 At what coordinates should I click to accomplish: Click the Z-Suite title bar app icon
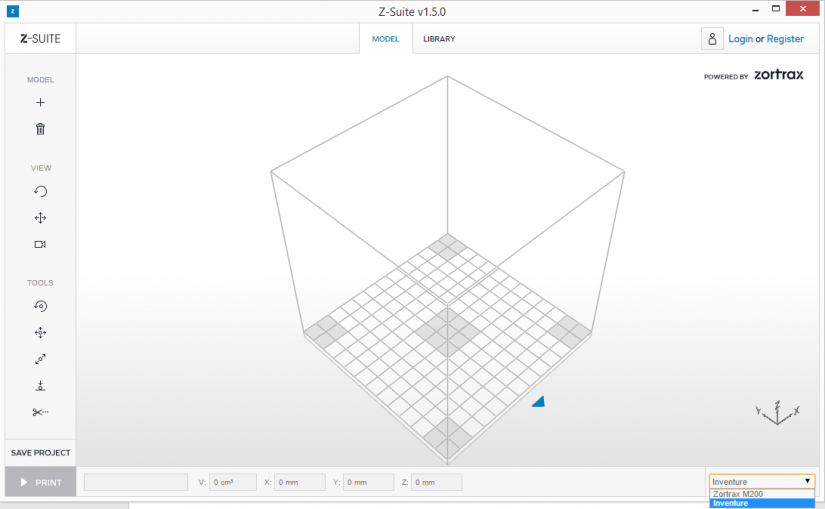click(x=13, y=11)
